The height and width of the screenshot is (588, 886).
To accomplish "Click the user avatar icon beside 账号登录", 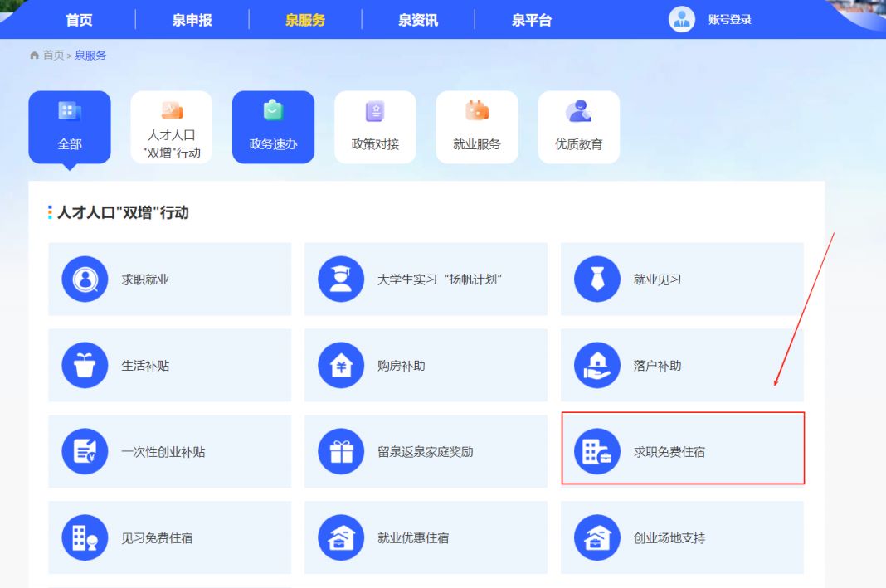I will 681,20.
